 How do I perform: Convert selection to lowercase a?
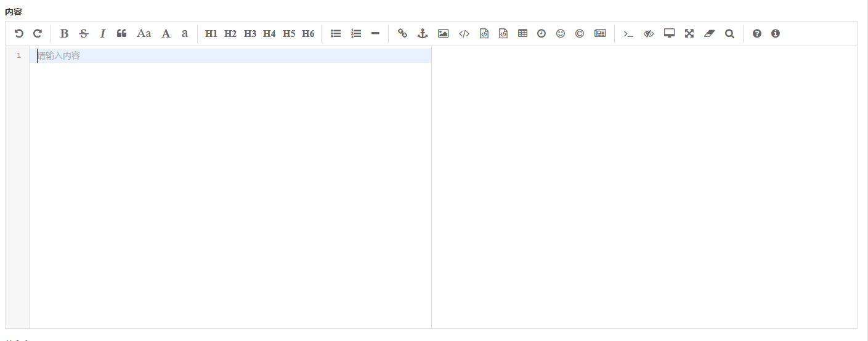pyautogui.click(x=185, y=34)
